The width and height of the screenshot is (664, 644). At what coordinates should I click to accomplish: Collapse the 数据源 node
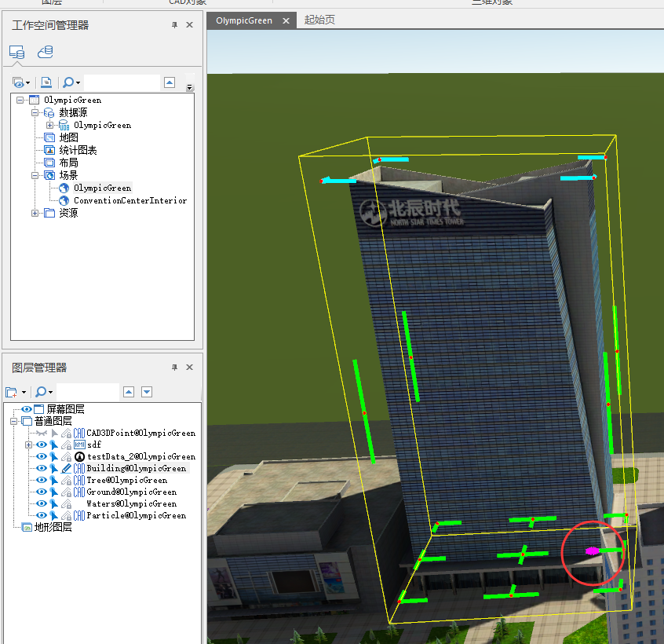tap(35, 113)
